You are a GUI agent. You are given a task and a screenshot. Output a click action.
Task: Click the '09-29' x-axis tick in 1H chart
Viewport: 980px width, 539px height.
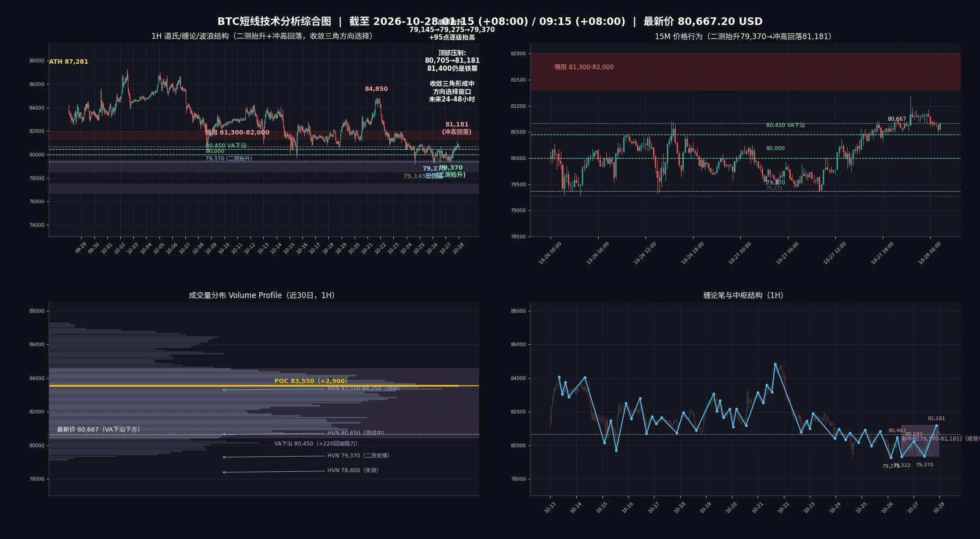coord(81,248)
